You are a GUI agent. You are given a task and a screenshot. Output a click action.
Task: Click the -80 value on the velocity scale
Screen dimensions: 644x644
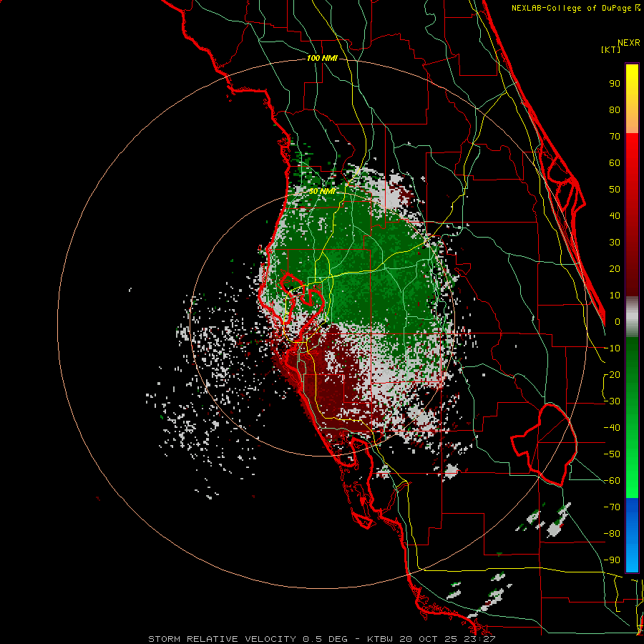pos(612,534)
